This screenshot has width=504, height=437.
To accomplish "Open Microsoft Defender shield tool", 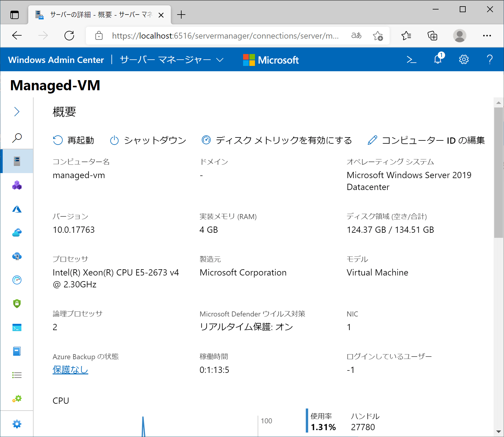I will pyautogui.click(x=17, y=304).
